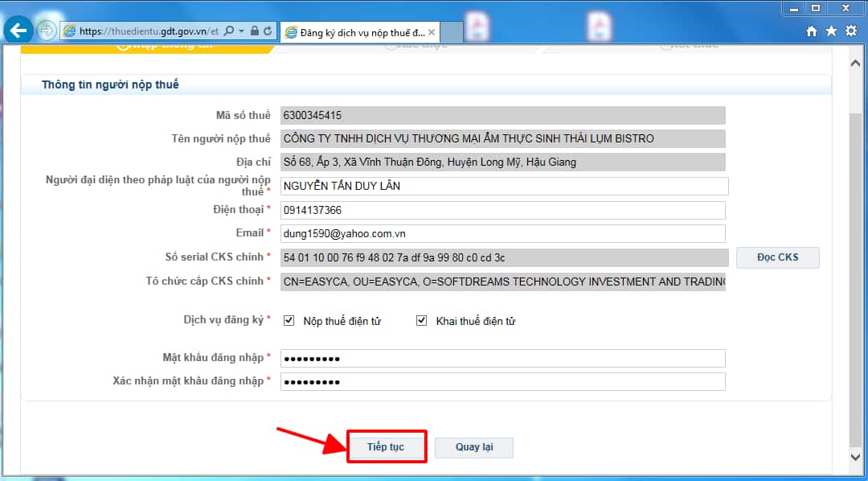Click the Mật khẩu đăng nhập password field
Screen dimensions: 868x481
pos(502,358)
